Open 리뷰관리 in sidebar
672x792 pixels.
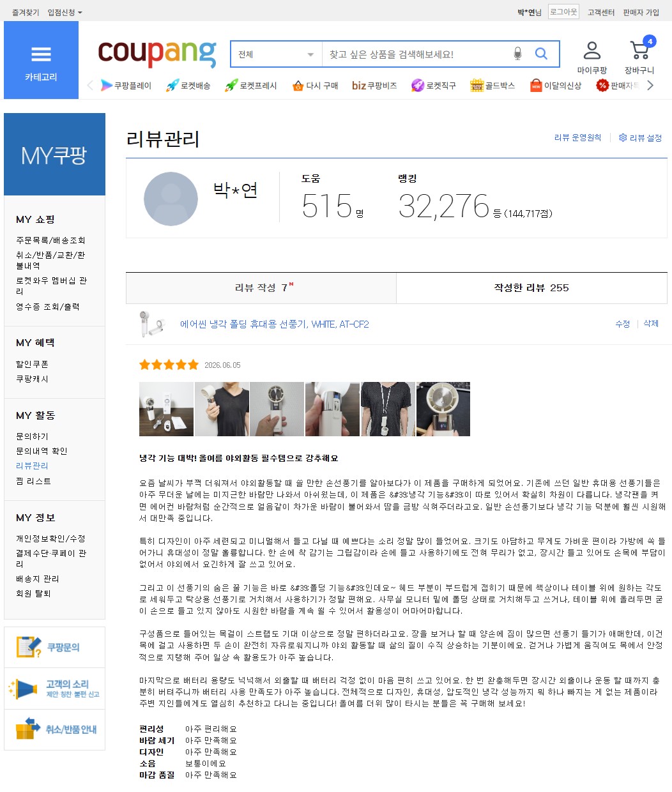click(32, 466)
